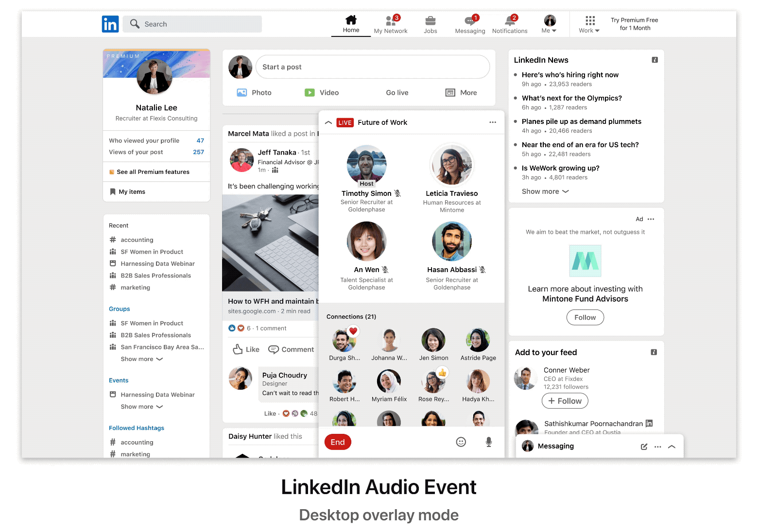Open the emoji picker in the audio event
This screenshot has width=758, height=532.
(x=461, y=442)
